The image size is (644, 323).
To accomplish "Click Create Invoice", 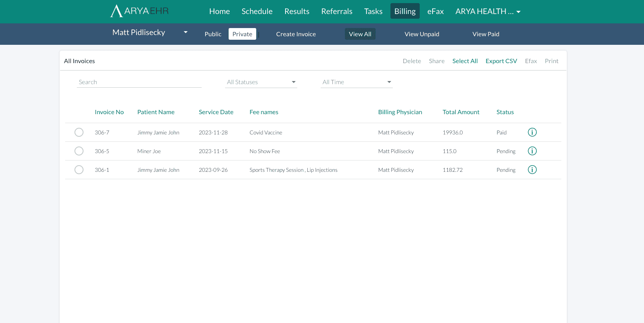I will click(296, 34).
